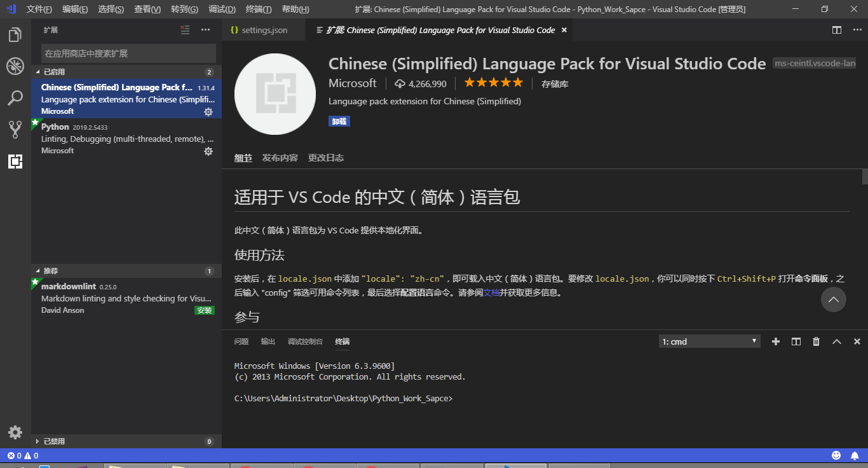Split the editor to the right

(837, 30)
